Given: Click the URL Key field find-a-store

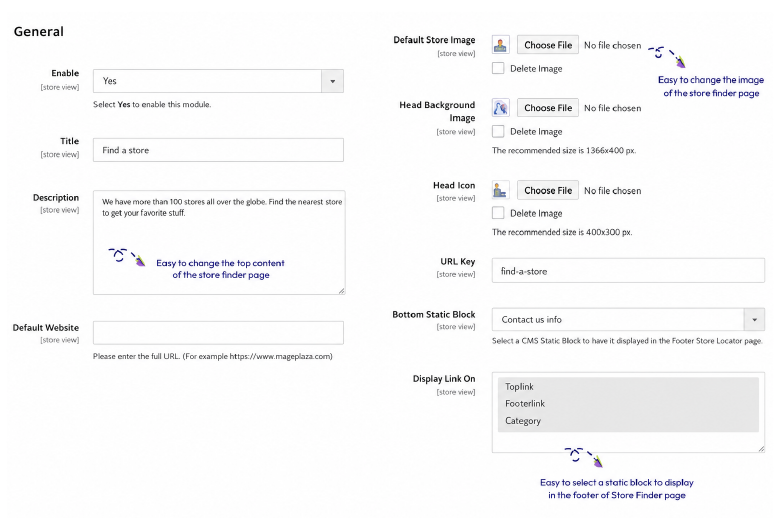Looking at the screenshot, I should [628, 271].
